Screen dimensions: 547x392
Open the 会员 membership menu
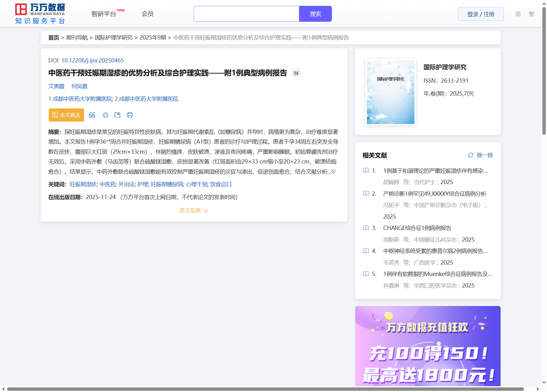pos(147,14)
